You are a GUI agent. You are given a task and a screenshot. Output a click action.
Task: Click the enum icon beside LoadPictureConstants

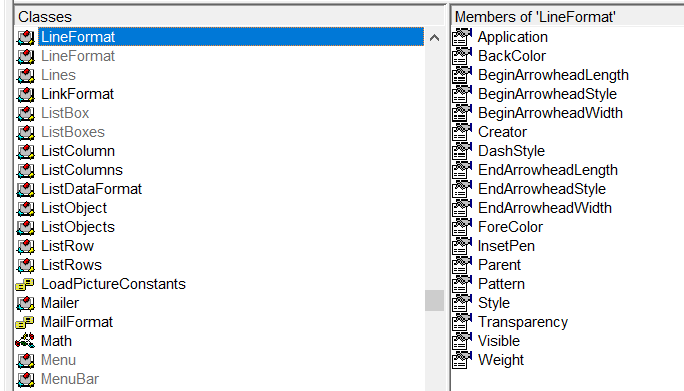coord(25,285)
